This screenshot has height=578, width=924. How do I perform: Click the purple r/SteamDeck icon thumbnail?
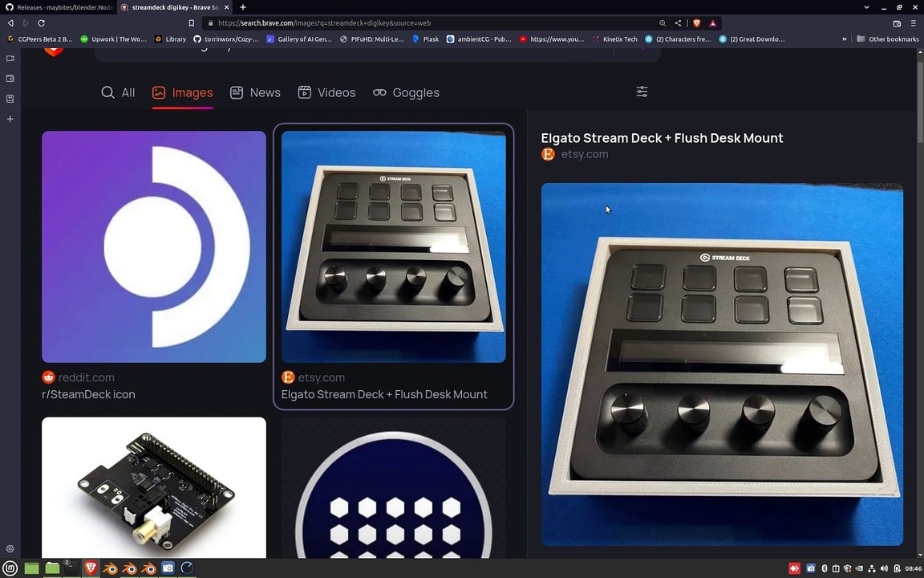(x=154, y=246)
